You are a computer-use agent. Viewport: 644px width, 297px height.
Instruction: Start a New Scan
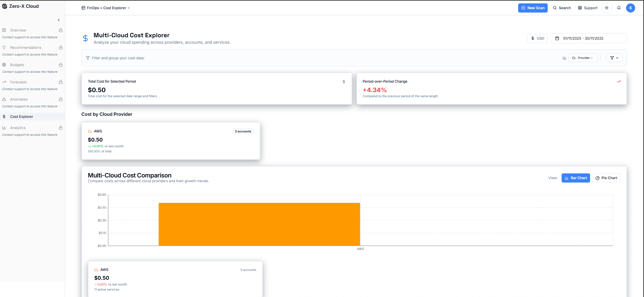click(x=533, y=8)
